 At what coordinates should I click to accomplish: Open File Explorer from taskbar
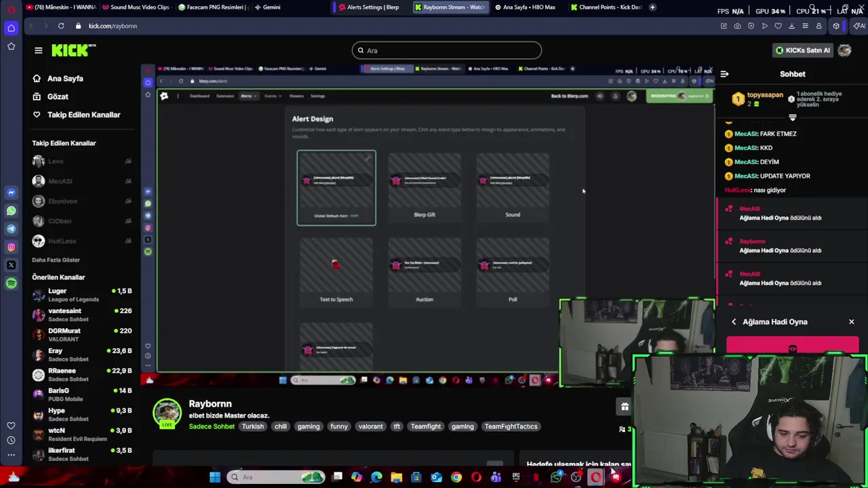[397, 477]
